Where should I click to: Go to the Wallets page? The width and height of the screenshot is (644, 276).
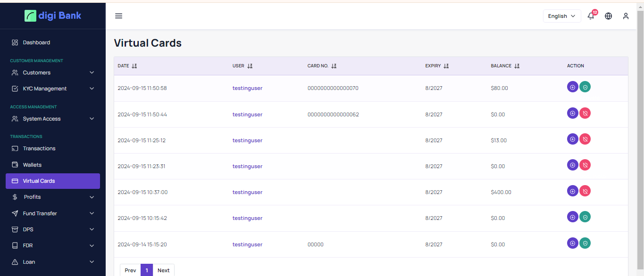pos(32,165)
